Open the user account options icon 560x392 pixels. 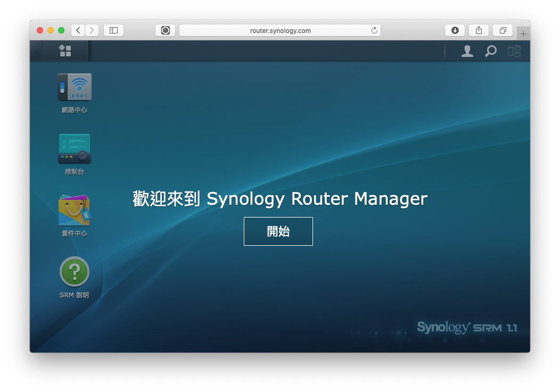pos(467,51)
